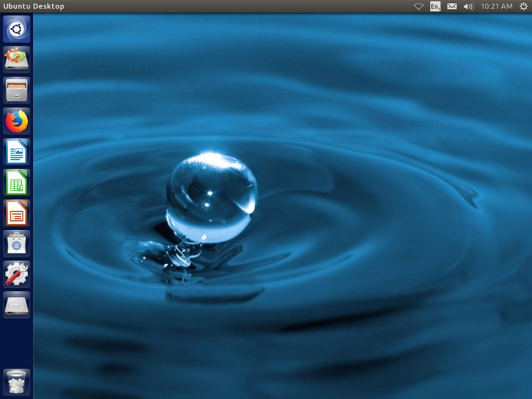Click the 10:21 AM clock
Image resolution: width=532 pixels, height=399 pixels.
click(496, 7)
